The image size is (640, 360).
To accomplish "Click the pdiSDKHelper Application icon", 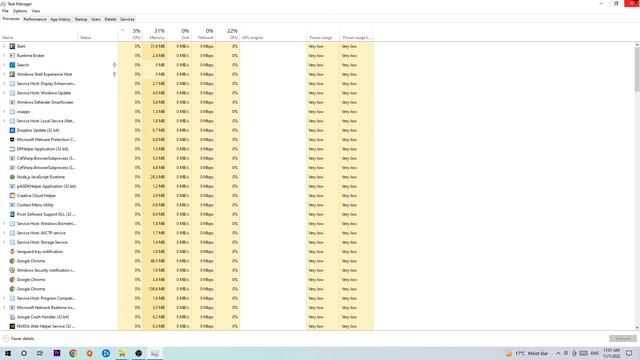I will [12, 186].
